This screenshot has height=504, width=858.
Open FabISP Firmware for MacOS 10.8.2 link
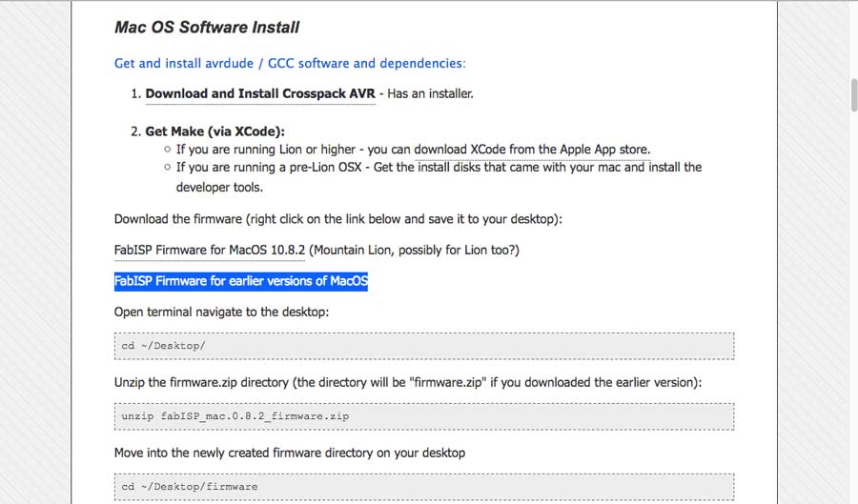tap(209, 250)
